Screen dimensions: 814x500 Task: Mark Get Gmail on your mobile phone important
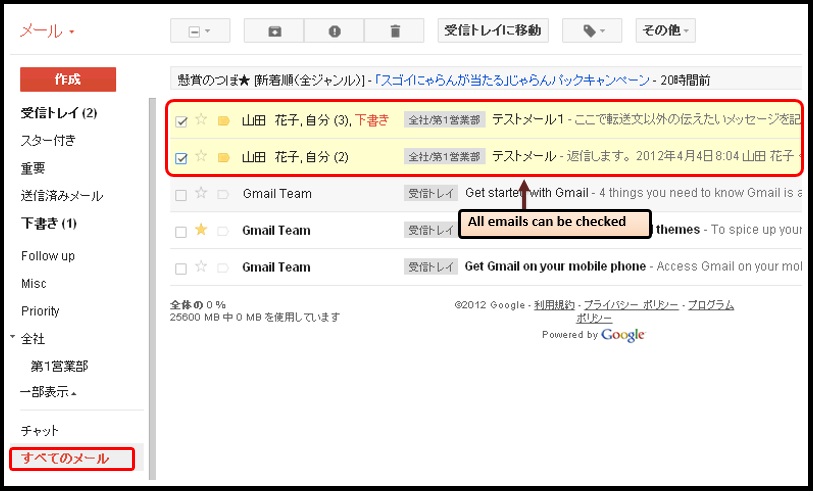[x=223, y=268]
